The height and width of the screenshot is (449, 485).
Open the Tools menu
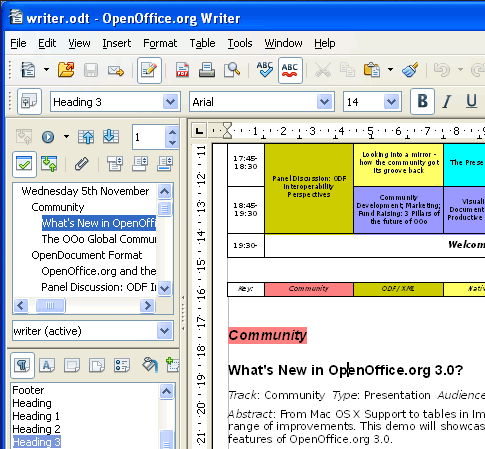240,43
